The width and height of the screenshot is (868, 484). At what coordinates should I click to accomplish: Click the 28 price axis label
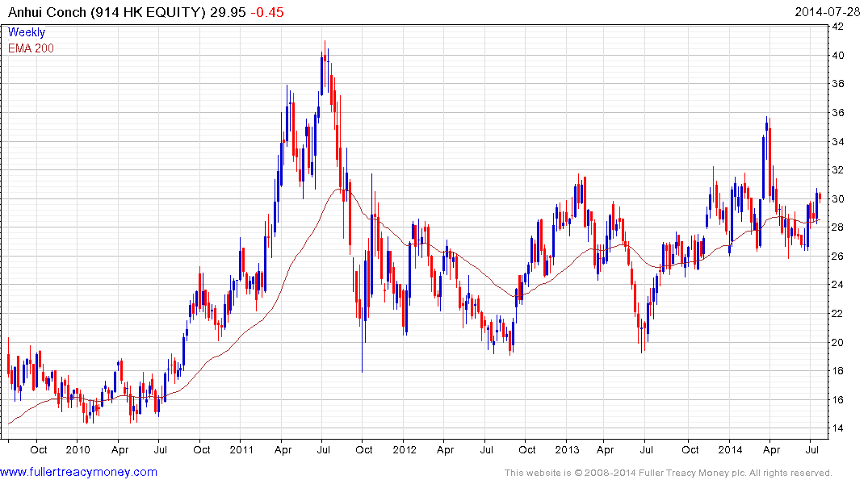pos(838,227)
